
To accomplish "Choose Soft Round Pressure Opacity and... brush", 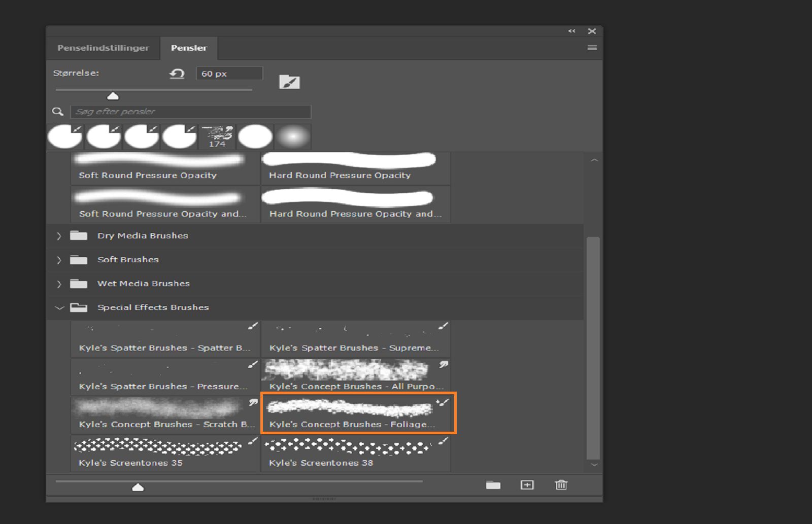I will (165, 204).
